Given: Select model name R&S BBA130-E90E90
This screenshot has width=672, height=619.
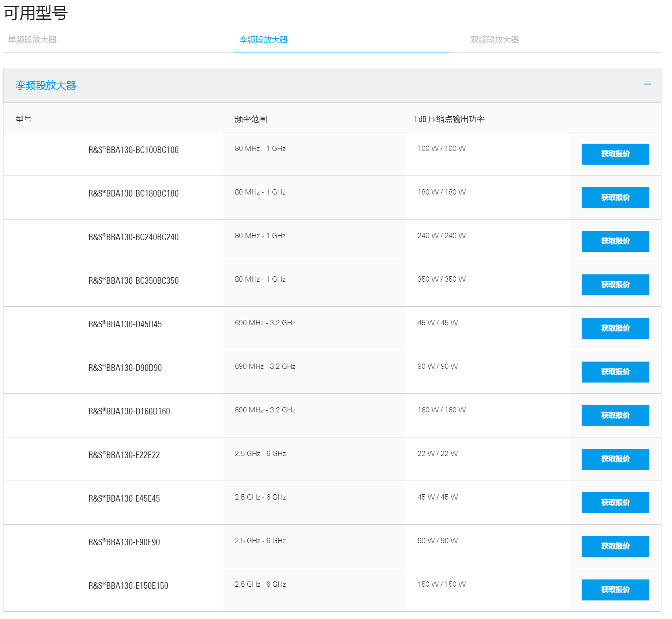Looking at the screenshot, I should point(124,542).
